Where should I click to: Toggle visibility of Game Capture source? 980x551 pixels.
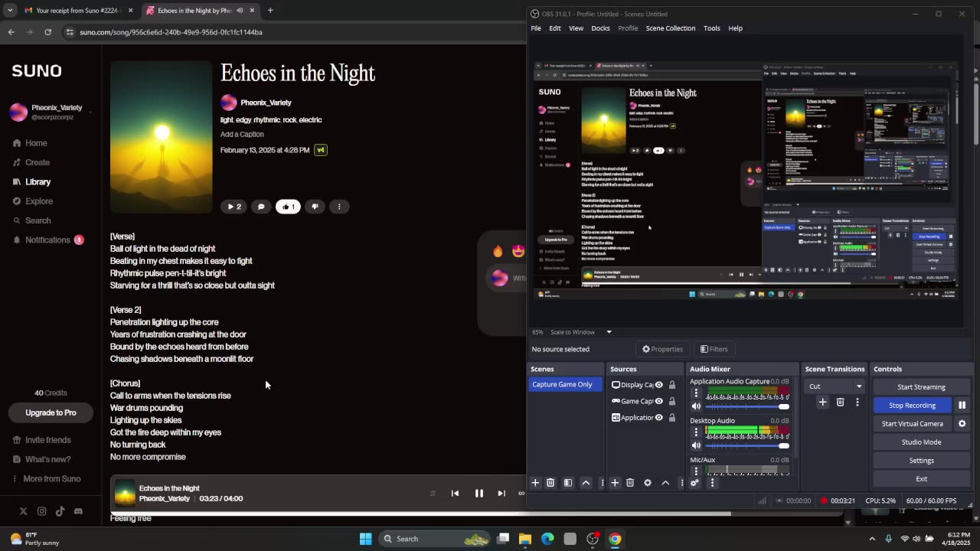point(658,401)
